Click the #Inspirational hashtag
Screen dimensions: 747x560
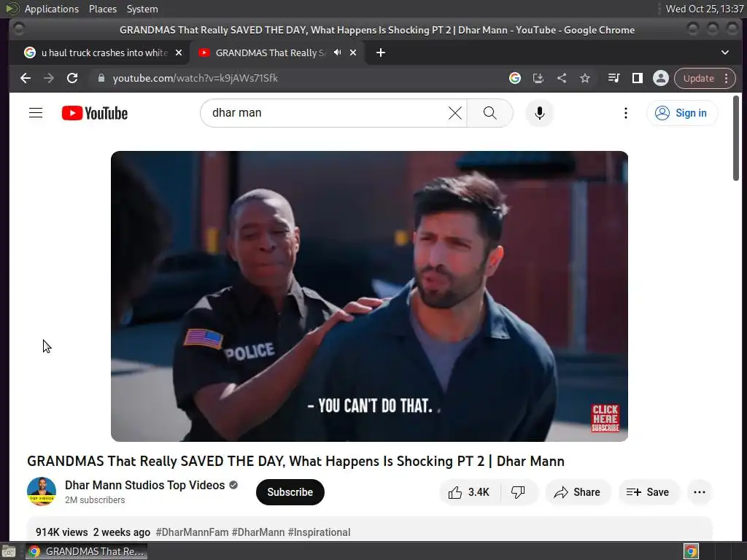[x=320, y=532]
